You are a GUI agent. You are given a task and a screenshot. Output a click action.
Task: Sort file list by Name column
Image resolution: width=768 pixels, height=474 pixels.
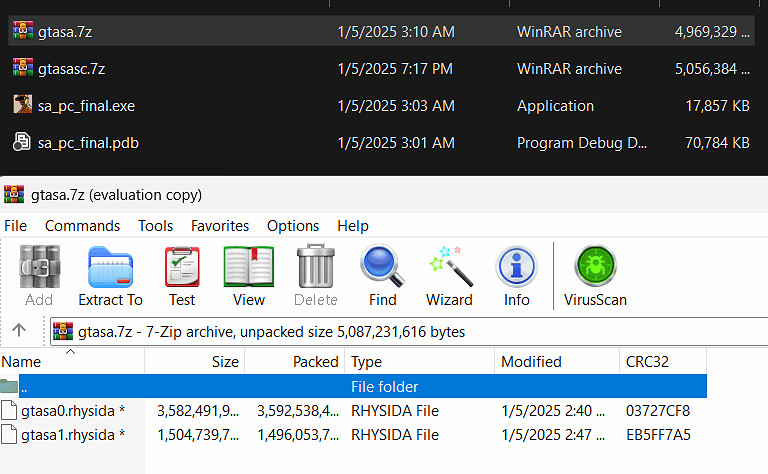22,362
